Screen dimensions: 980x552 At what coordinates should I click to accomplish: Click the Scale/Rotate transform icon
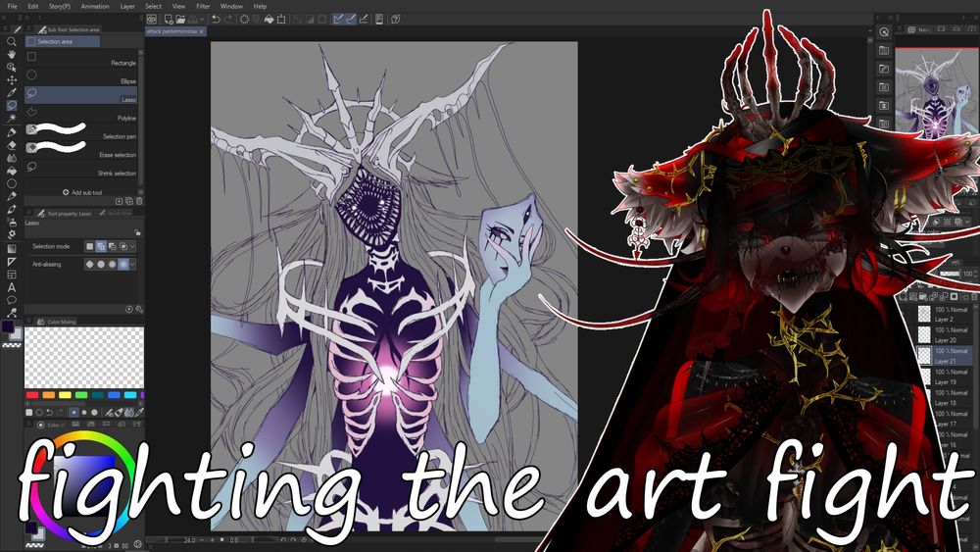pos(281,20)
